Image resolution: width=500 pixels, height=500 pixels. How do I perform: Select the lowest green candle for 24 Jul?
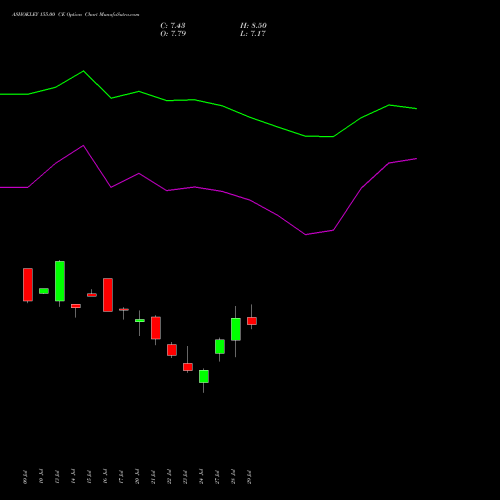[x=204, y=376]
